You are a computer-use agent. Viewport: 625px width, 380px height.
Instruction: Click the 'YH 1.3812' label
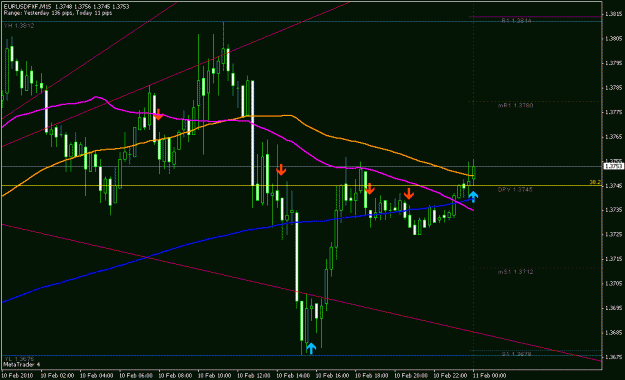pos(19,26)
